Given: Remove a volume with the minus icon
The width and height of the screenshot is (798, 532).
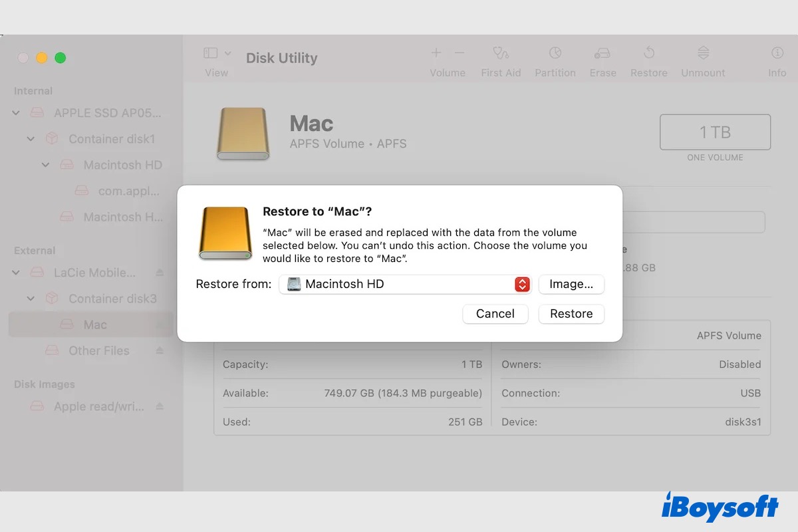Looking at the screenshot, I should pos(459,53).
